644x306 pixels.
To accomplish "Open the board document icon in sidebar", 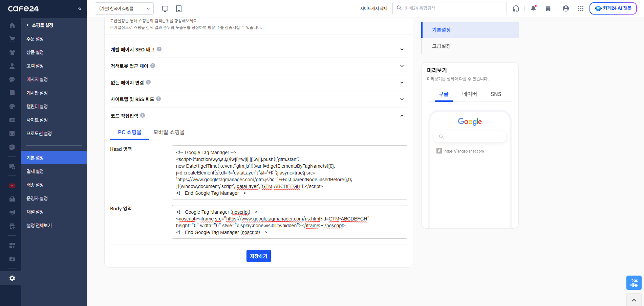I will 12,93.
